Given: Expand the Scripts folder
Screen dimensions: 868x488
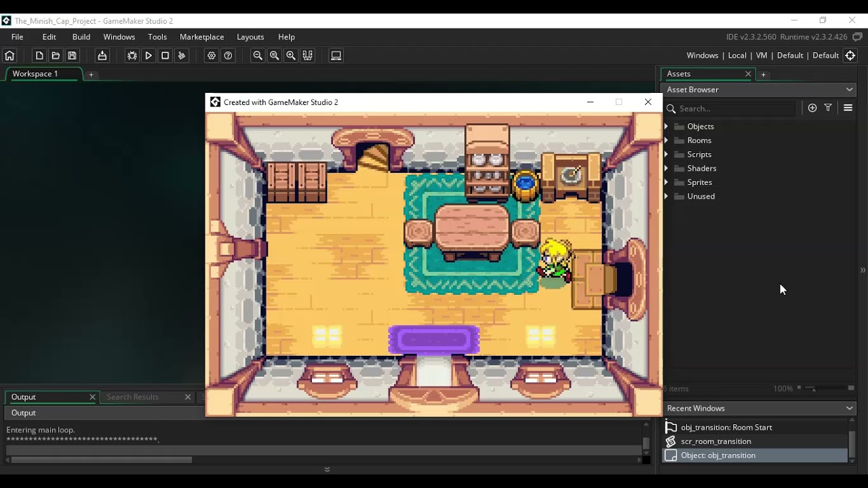Looking at the screenshot, I should pos(667,155).
